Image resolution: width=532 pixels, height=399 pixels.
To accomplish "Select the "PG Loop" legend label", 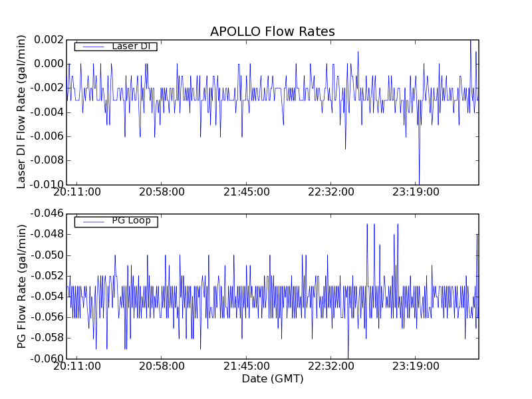I will 131,221.
